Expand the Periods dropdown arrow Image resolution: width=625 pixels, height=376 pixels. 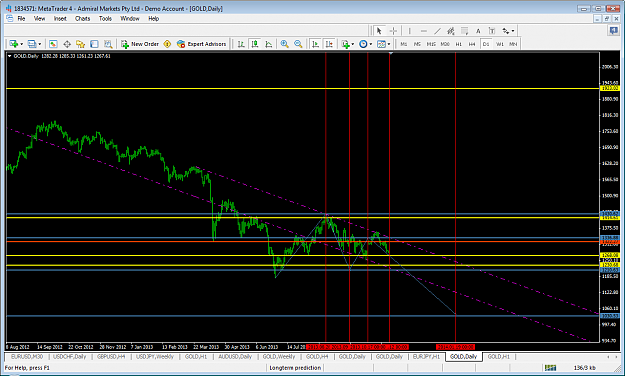371,44
